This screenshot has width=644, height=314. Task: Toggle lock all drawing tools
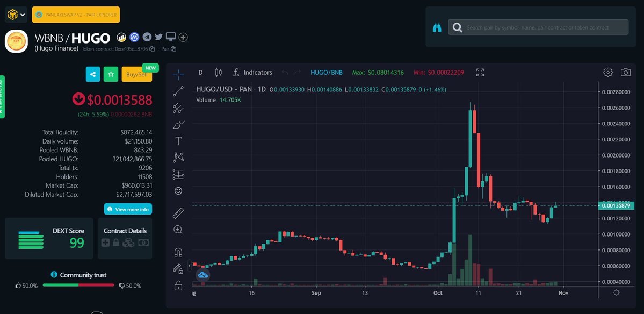click(178, 285)
